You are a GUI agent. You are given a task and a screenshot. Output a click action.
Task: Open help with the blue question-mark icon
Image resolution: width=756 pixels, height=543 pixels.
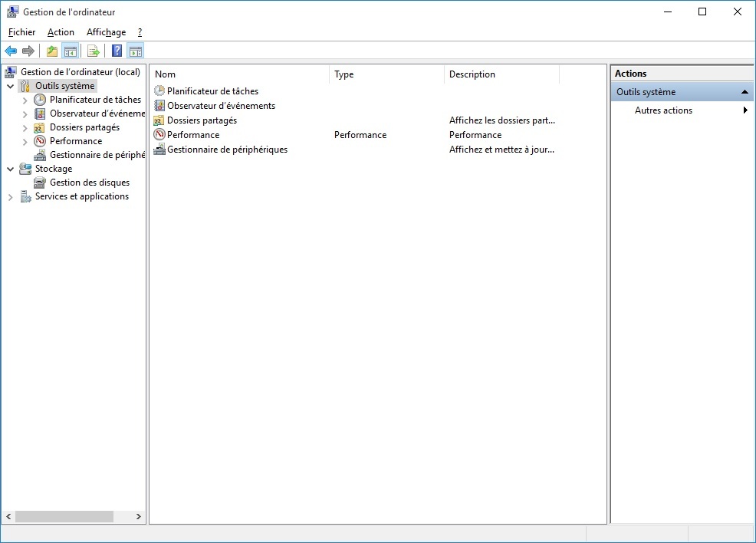(x=117, y=51)
